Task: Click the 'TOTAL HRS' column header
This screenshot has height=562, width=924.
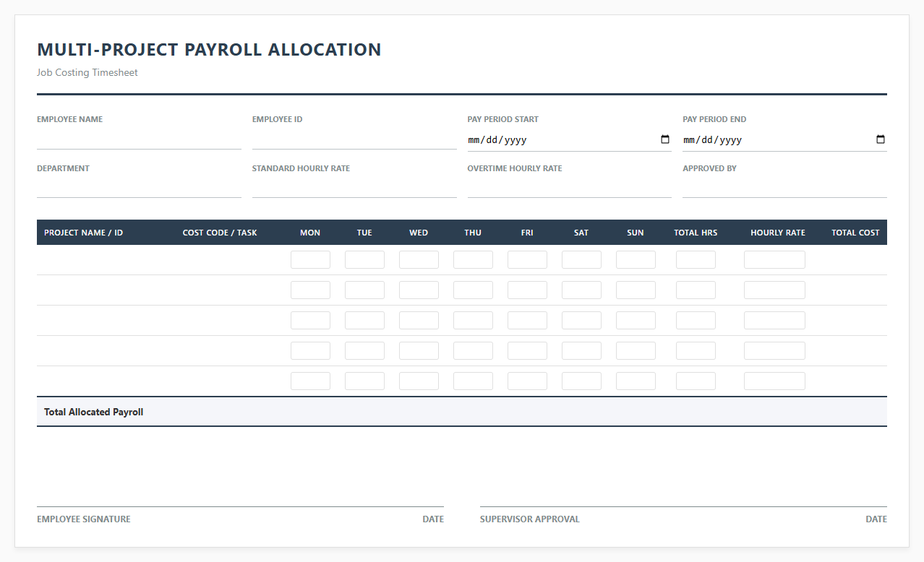Action: coord(696,233)
